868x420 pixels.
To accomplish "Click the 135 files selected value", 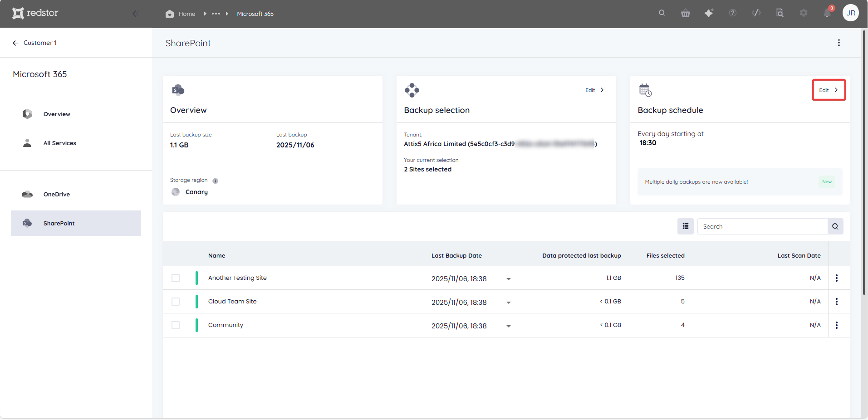I will [680, 278].
